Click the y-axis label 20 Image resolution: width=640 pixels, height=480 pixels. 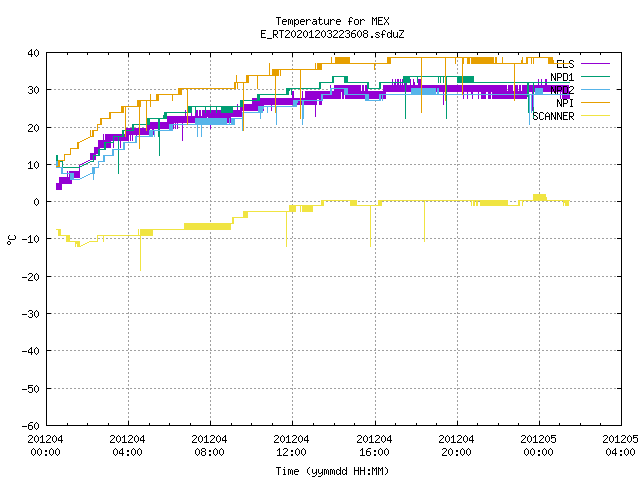[33, 128]
